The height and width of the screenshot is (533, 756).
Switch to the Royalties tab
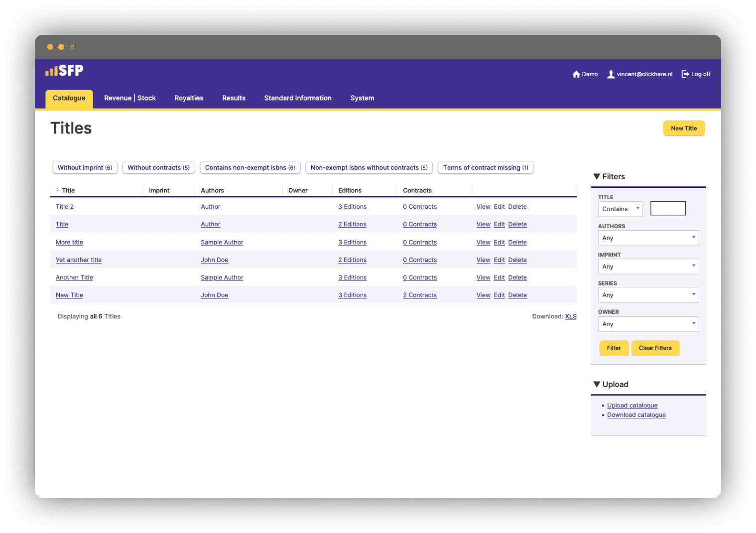(189, 98)
